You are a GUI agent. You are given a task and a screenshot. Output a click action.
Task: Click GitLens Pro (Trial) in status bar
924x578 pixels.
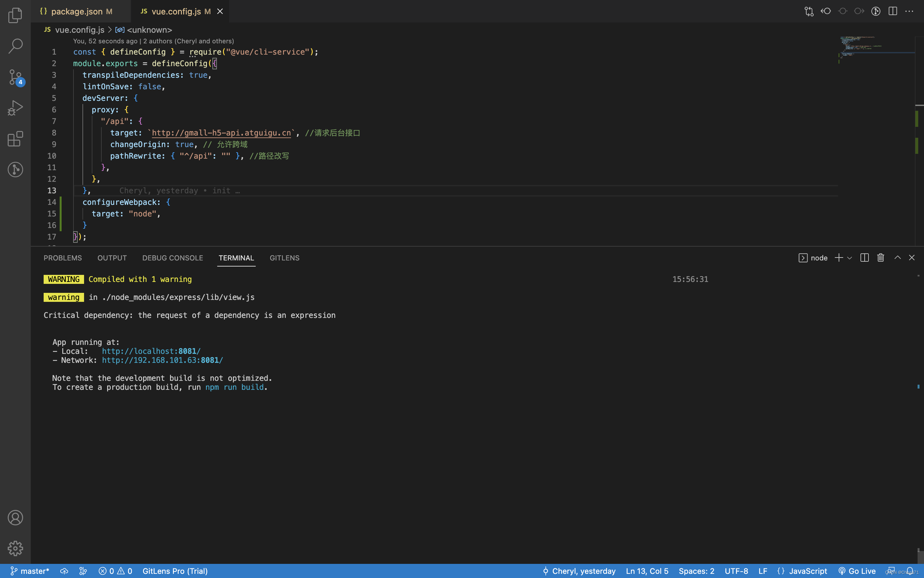pyautogui.click(x=175, y=571)
